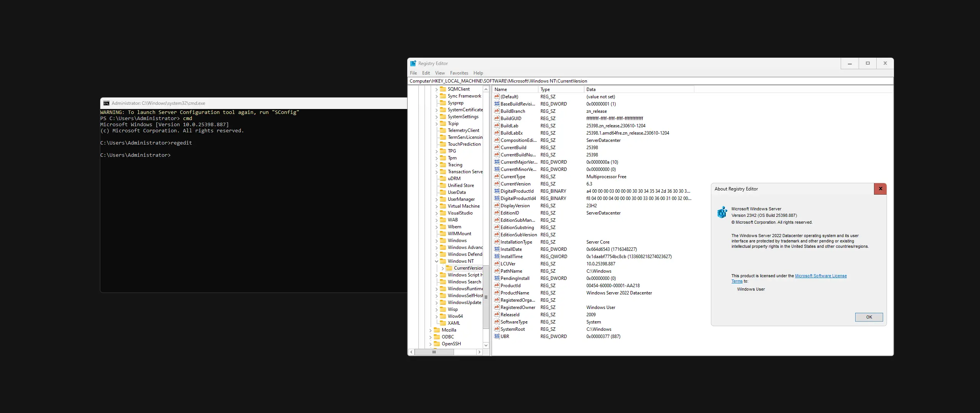This screenshot has width=980, height=413.
Task: Collapse the Windows NT tree node
Action: (436, 261)
